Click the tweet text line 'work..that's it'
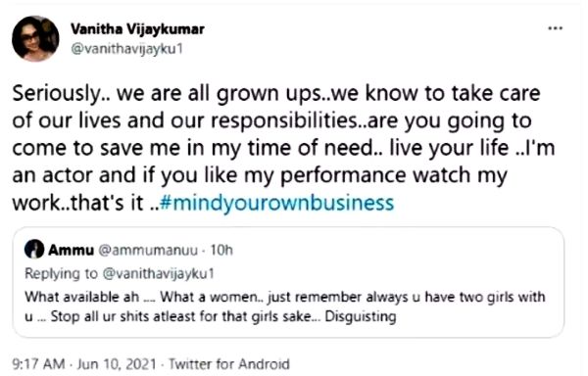This screenshot has height=376, width=588. [x=77, y=203]
